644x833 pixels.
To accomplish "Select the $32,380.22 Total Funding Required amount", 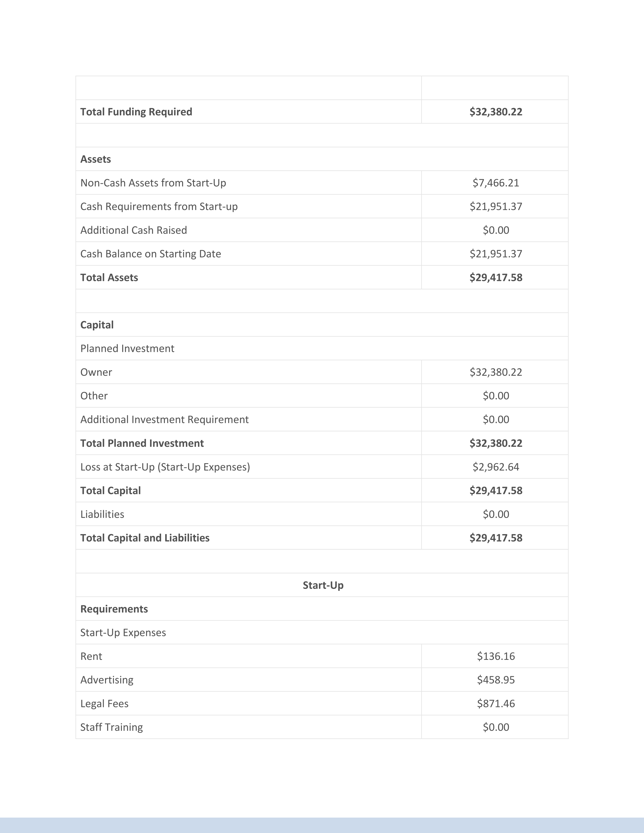I will [x=496, y=112].
